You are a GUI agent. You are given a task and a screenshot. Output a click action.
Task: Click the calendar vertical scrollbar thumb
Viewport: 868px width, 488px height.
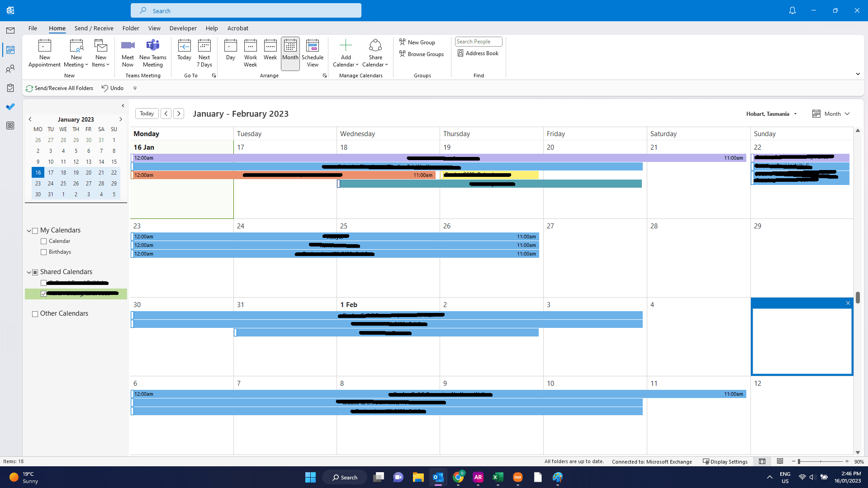coord(858,298)
